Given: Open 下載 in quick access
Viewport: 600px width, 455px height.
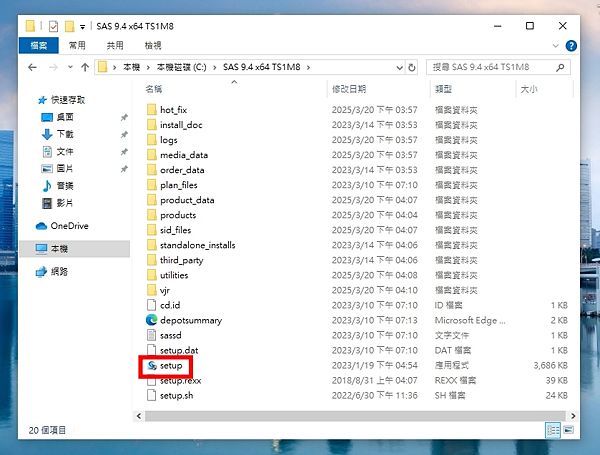Looking at the screenshot, I should click(x=65, y=134).
